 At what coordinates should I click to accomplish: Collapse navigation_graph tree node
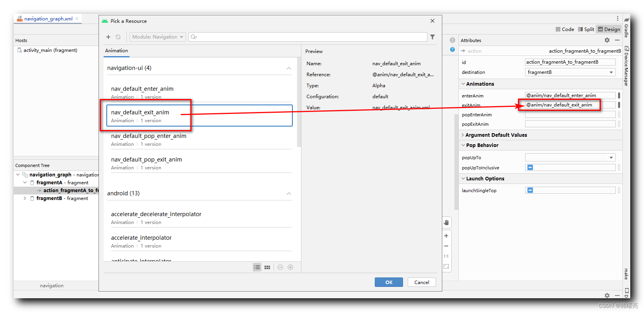(x=18, y=174)
